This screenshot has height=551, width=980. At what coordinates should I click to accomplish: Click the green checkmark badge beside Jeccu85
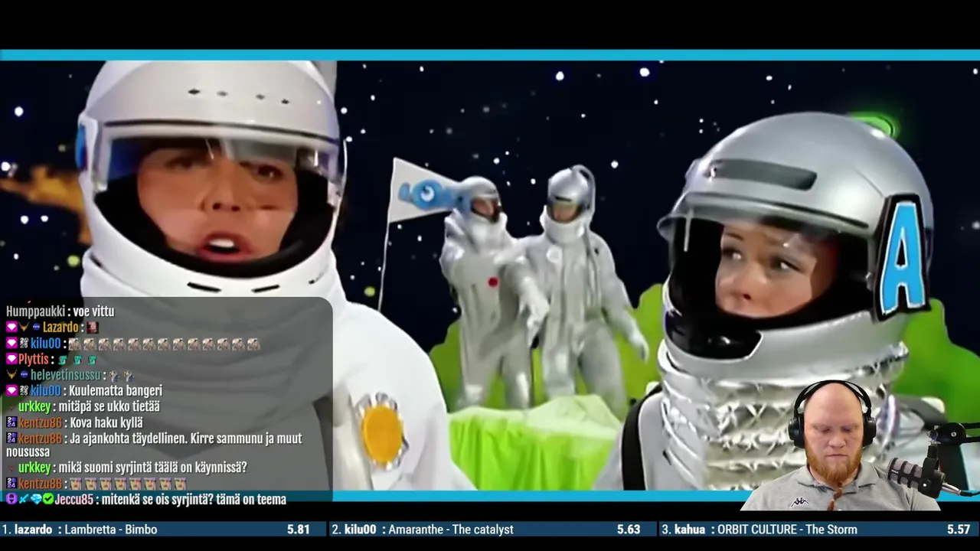point(48,499)
